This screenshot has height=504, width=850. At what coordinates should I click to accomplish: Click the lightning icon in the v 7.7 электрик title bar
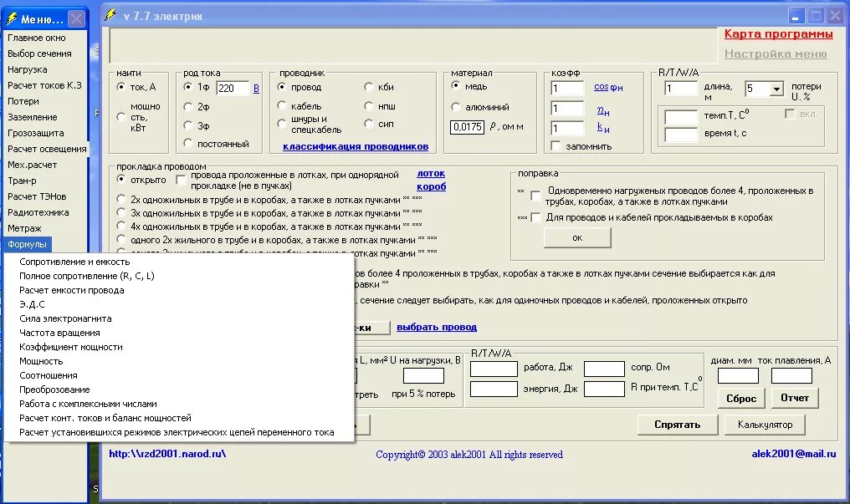click(110, 15)
